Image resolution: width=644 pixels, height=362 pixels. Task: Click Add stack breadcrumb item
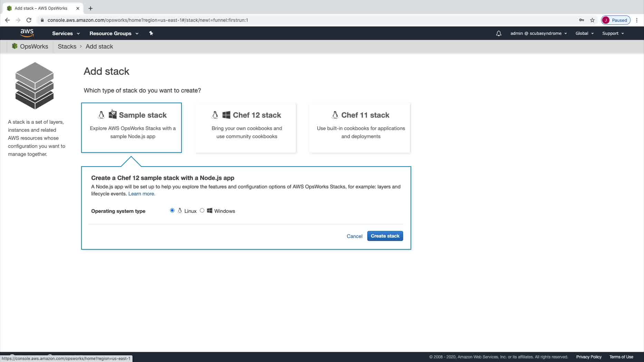pyautogui.click(x=99, y=47)
